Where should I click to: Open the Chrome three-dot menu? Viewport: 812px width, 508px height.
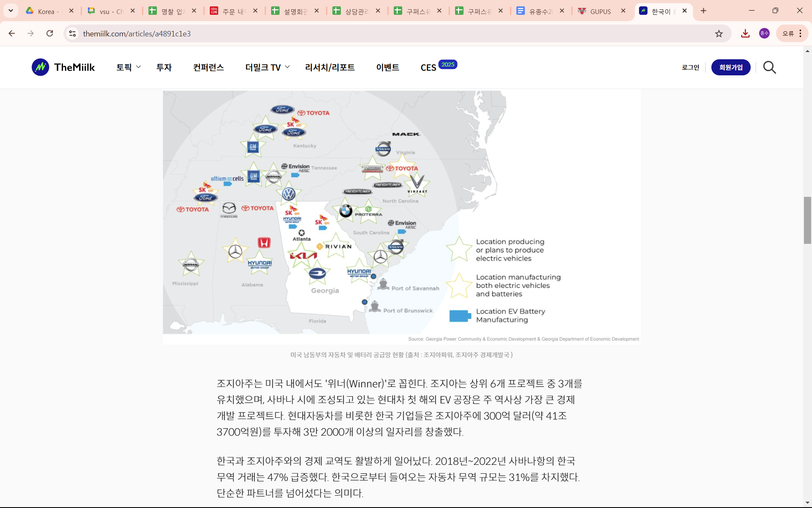pos(801,33)
